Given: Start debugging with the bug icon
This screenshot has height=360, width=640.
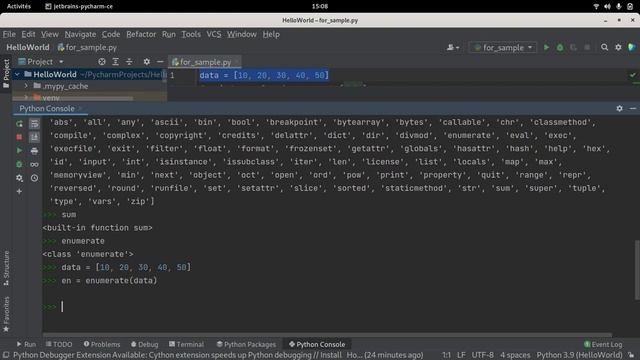Looking at the screenshot, I should tap(560, 47).
